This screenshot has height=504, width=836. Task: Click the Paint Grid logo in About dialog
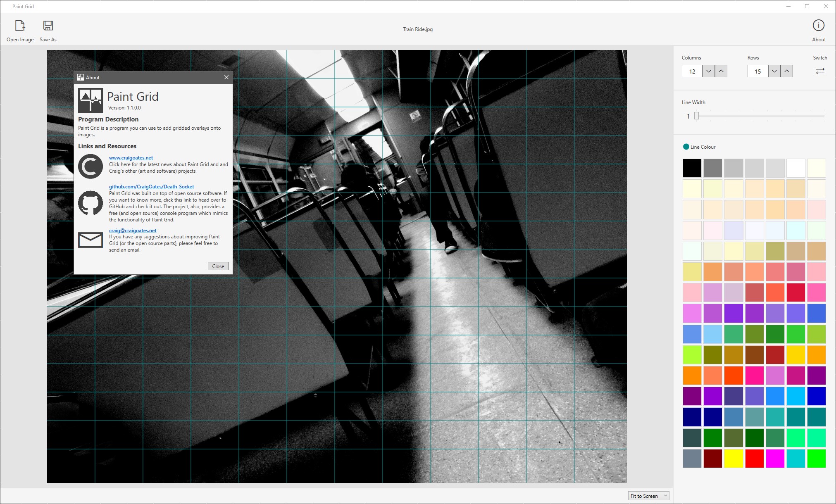91,100
